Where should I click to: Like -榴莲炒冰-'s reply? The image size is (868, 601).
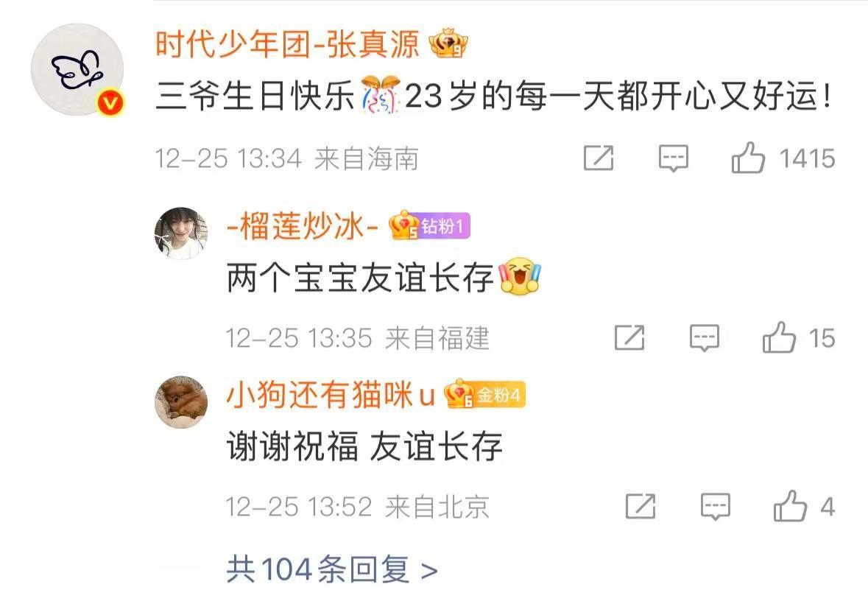[x=780, y=337]
